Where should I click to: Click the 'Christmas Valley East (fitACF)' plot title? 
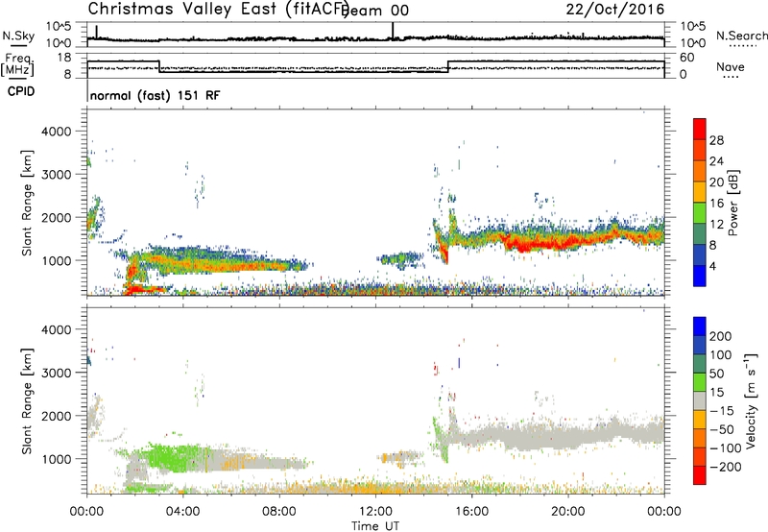tap(219, 9)
